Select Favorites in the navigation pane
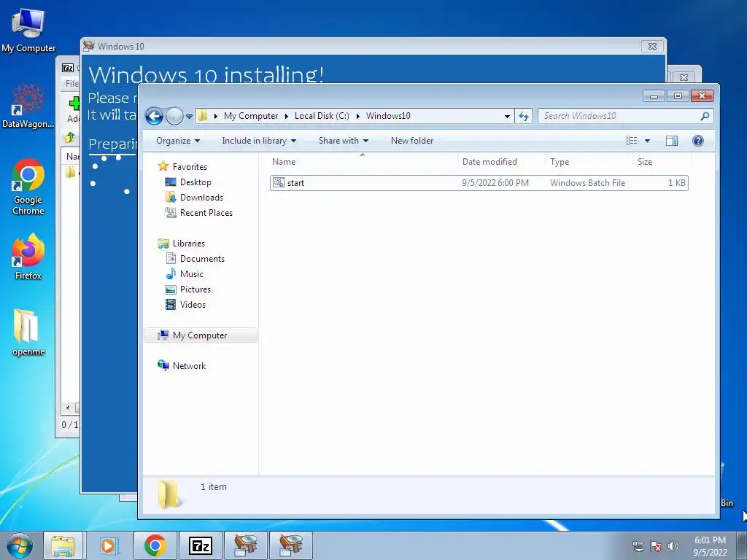This screenshot has height=560, width=747. tap(190, 167)
